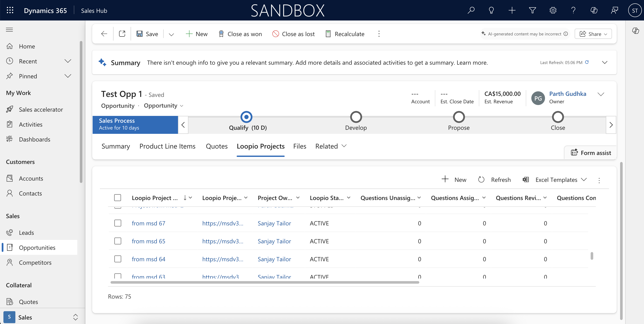This screenshot has width=644, height=324.
Task: Open the advanced filter funnel icon
Action: tap(532, 10)
